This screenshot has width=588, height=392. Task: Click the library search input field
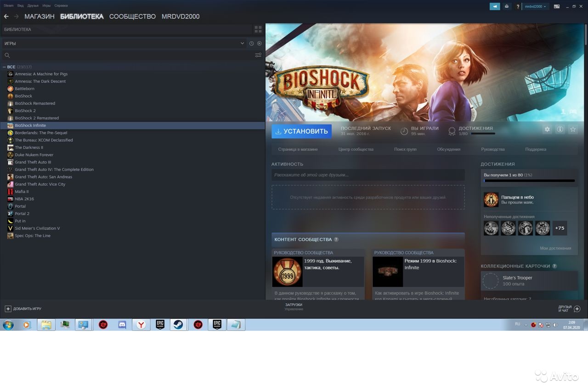129,55
